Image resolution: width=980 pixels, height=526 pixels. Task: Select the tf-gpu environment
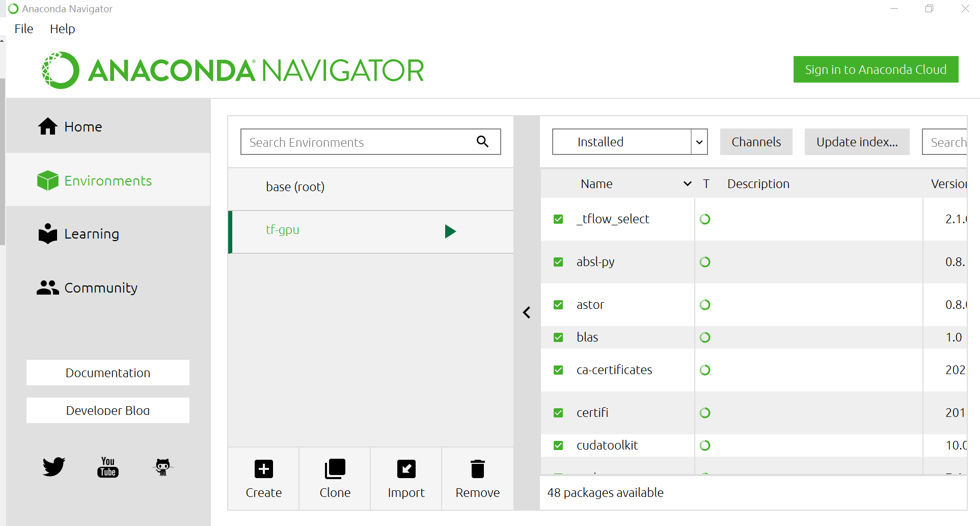pyautogui.click(x=371, y=232)
